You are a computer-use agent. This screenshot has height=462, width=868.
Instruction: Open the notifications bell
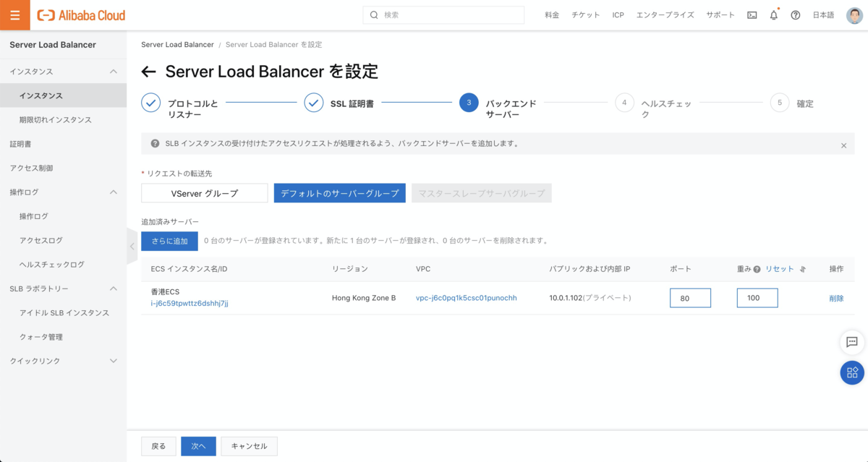click(x=773, y=15)
